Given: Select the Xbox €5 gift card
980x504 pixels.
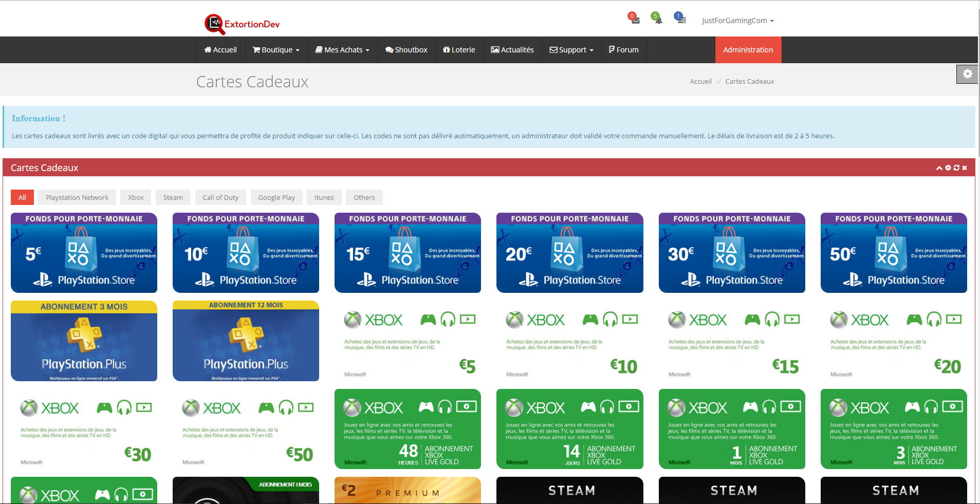Looking at the screenshot, I should point(408,341).
